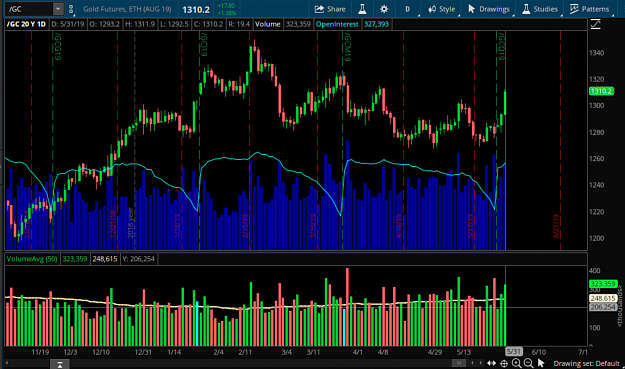Screen dimensions: 625x369
Task: Open the Style menu
Action: click(442, 9)
